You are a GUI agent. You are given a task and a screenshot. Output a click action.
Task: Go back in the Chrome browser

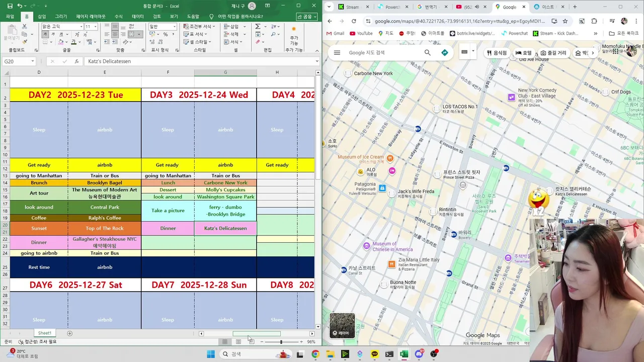coord(330,21)
